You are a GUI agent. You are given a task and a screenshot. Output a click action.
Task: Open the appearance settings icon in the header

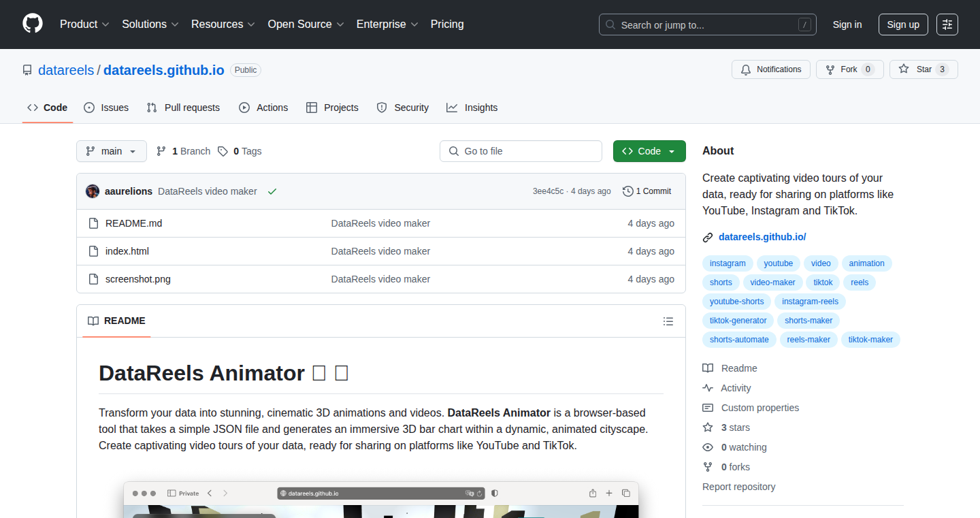[947, 25]
